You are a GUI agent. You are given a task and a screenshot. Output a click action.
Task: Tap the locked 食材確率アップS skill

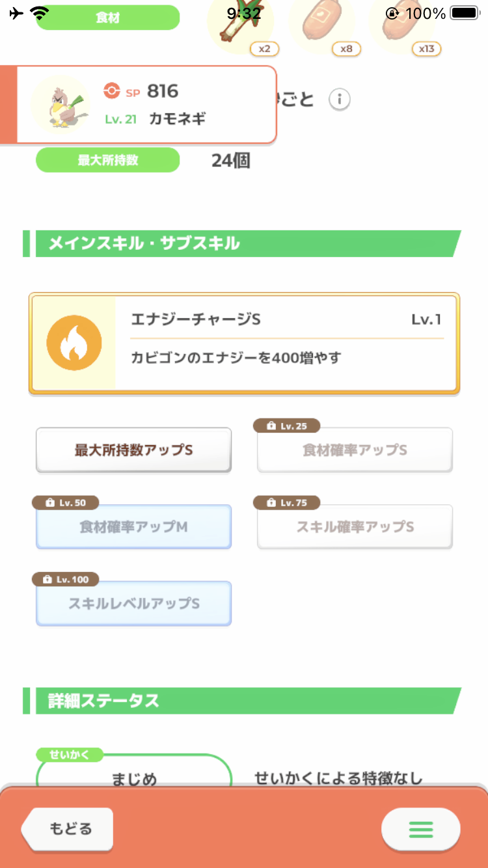tap(355, 450)
